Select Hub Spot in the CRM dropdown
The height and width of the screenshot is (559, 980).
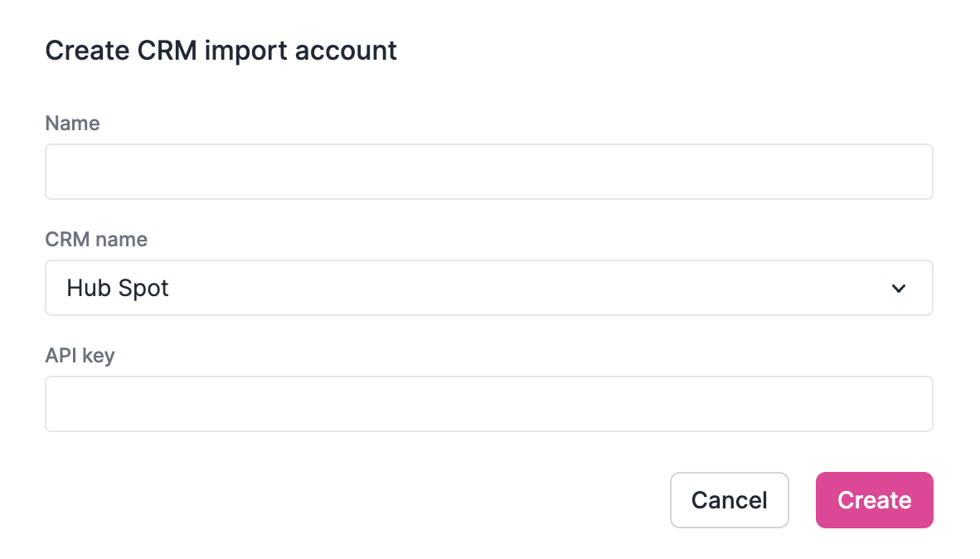pyautogui.click(x=488, y=288)
